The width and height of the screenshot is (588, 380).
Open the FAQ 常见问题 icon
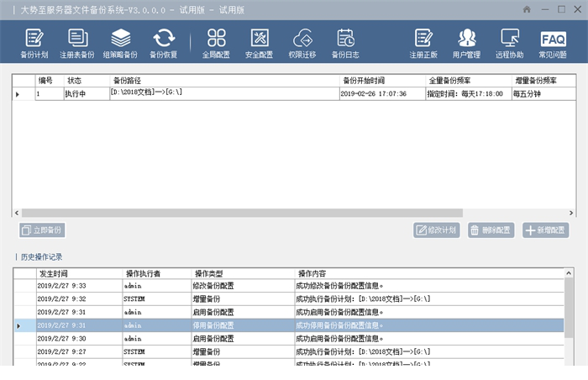tap(553, 43)
